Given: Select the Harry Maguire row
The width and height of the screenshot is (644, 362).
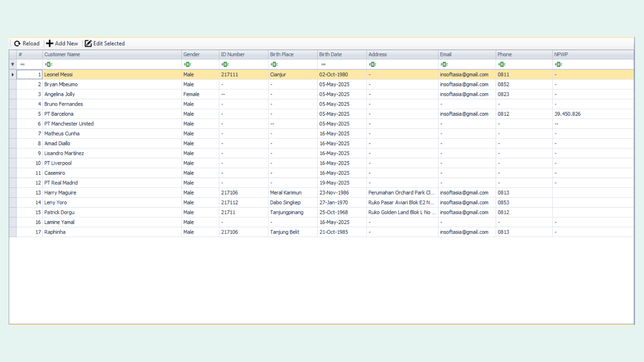Looking at the screenshot, I should pyautogui.click(x=60, y=193).
